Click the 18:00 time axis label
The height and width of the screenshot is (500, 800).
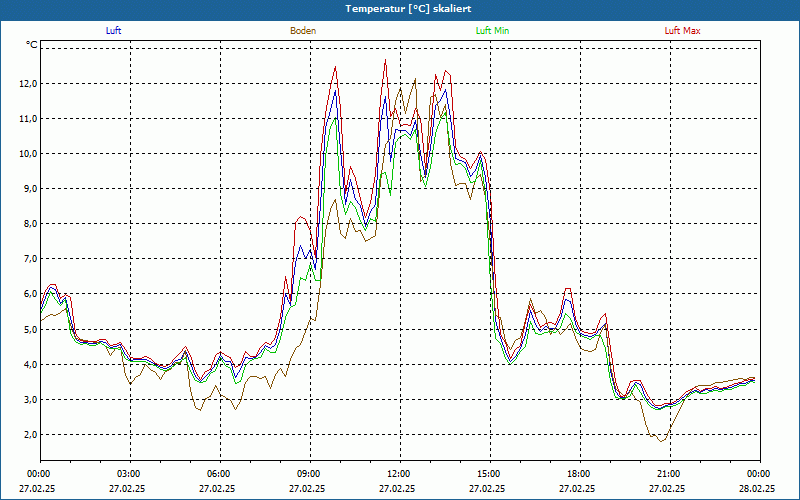[580, 474]
